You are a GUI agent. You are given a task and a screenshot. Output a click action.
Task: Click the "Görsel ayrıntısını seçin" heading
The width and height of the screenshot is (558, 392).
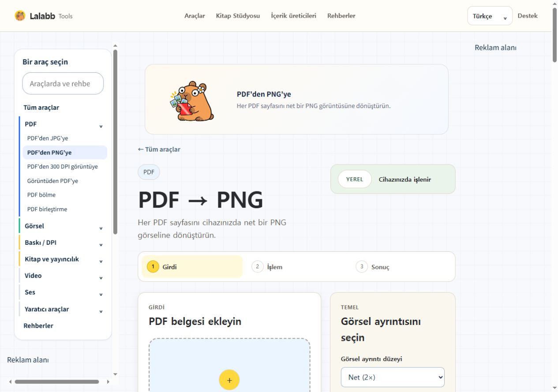[381, 329]
